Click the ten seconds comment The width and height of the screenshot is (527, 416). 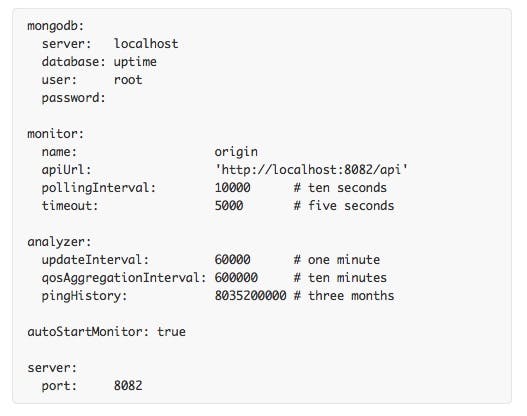click(340, 188)
